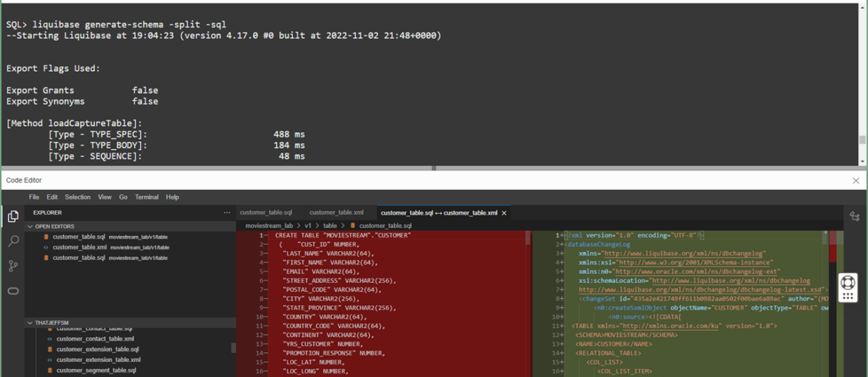Open the Selection menu
This screenshot has width=868, height=377.
pyautogui.click(x=77, y=197)
